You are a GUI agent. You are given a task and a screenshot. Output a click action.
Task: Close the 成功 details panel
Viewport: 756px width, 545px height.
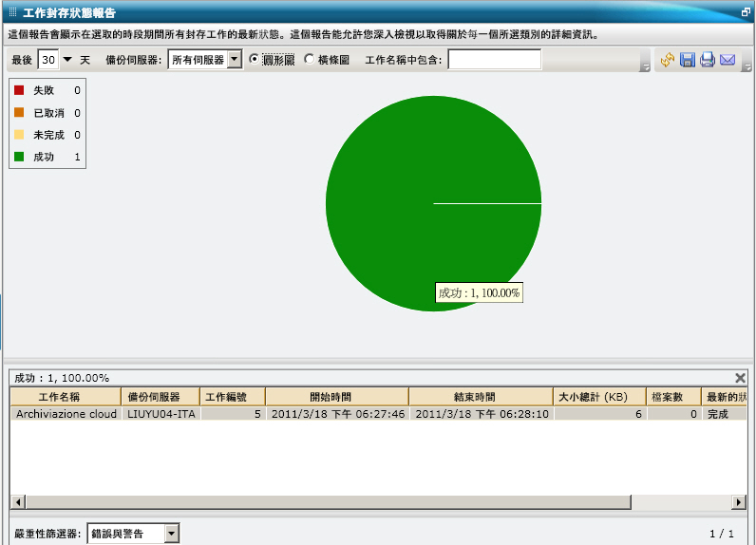(x=740, y=378)
